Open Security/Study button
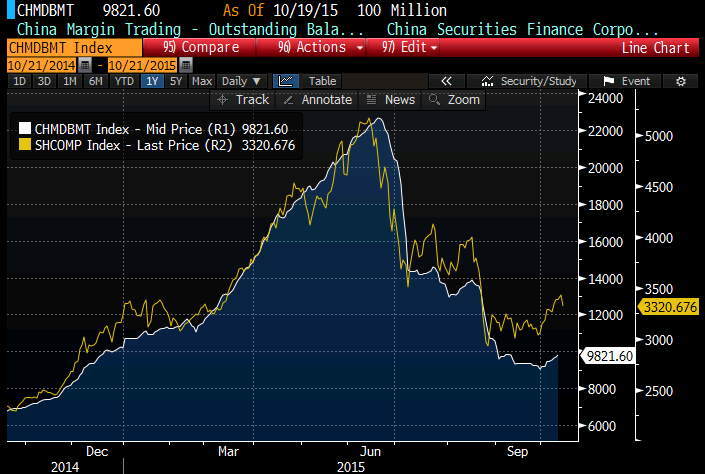 point(530,81)
